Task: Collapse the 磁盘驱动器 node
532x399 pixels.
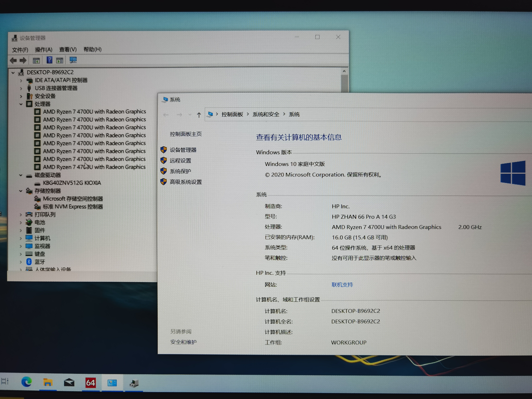Action: (x=21, y=175)
